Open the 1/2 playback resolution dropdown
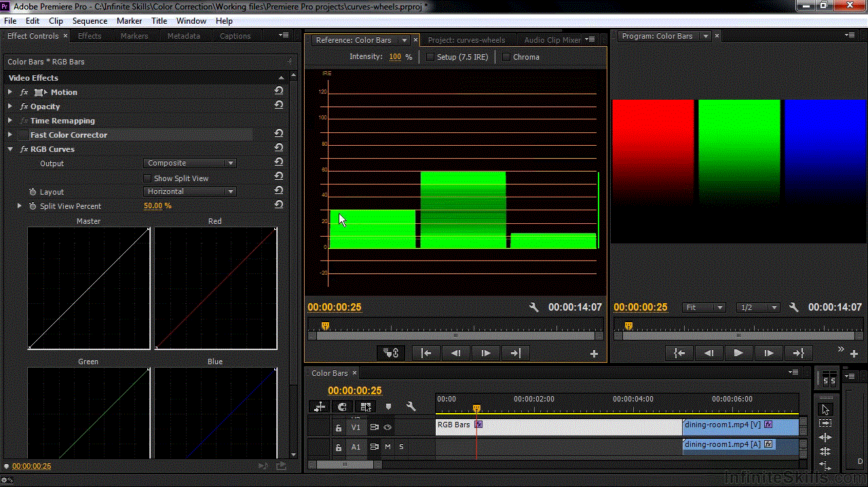Viewport: 868px width, 487px height. pyautogui.click(x=759, y=307)
